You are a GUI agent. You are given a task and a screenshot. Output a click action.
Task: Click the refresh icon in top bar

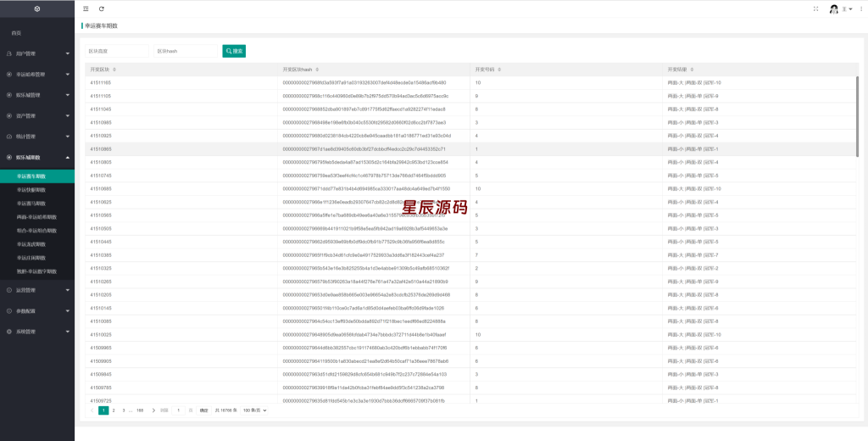click(x=102, y=8)
